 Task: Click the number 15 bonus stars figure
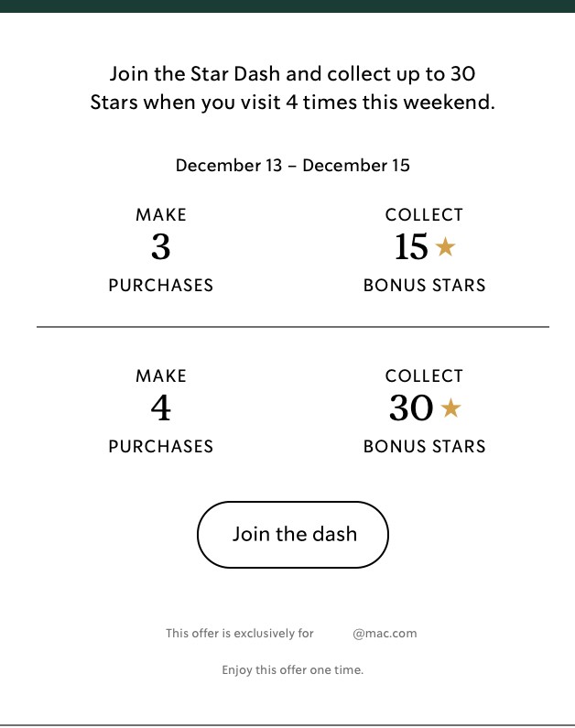411,246
